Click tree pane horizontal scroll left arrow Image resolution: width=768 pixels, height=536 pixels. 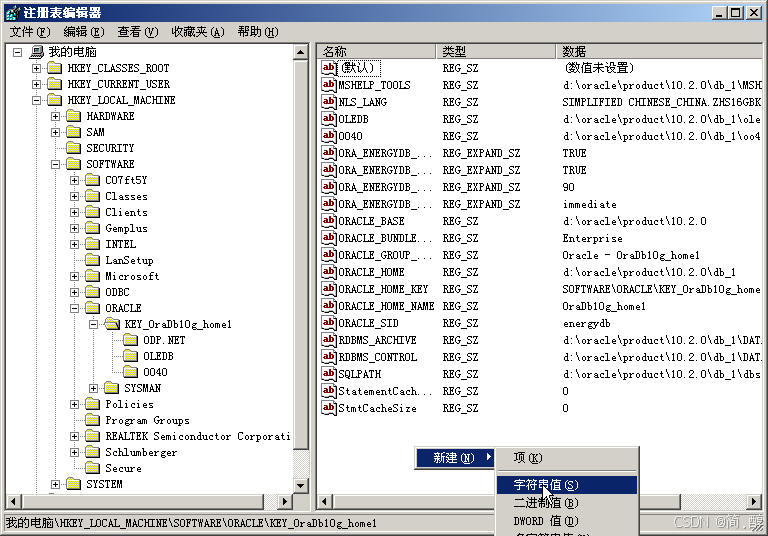[13, 502]
